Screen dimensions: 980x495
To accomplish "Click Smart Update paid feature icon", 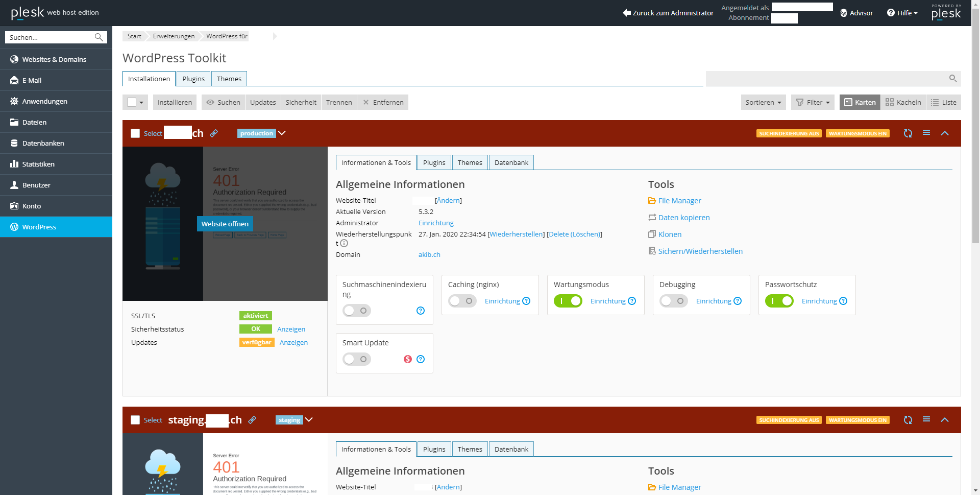I will (x=408, y=359).
